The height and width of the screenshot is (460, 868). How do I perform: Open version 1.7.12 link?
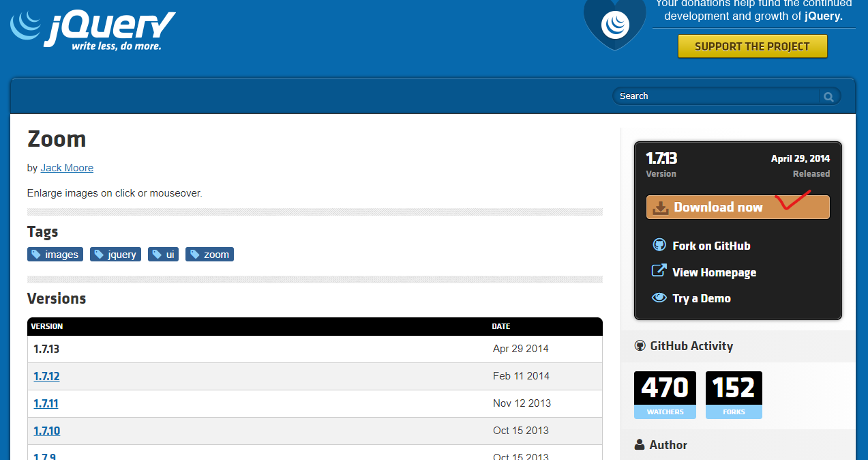46,376
